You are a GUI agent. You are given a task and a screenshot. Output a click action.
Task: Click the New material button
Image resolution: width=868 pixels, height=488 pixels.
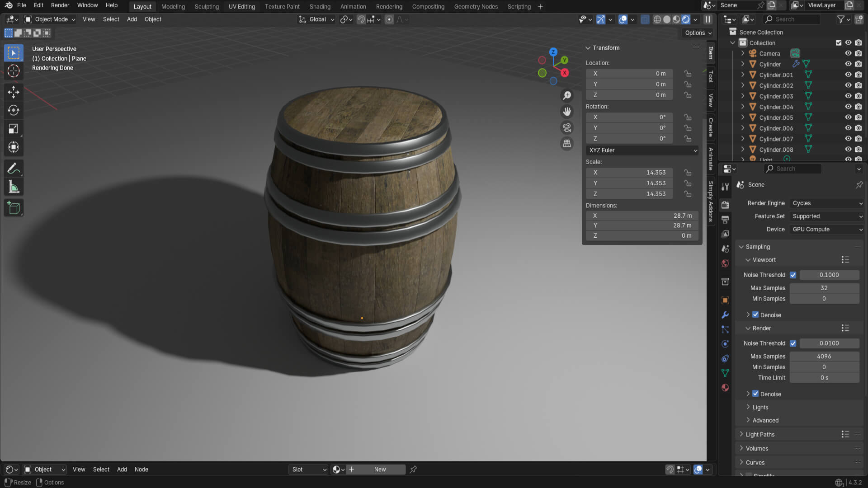380,469
